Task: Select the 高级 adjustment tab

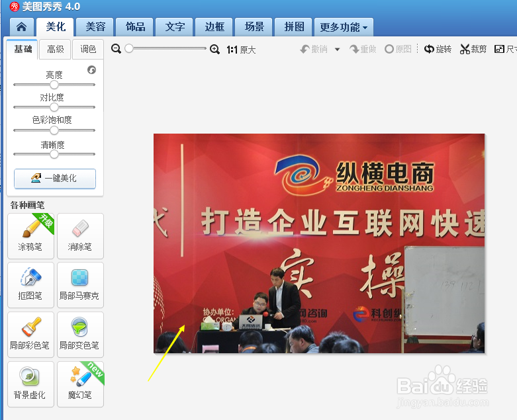Action: click(x=55, y=50)
